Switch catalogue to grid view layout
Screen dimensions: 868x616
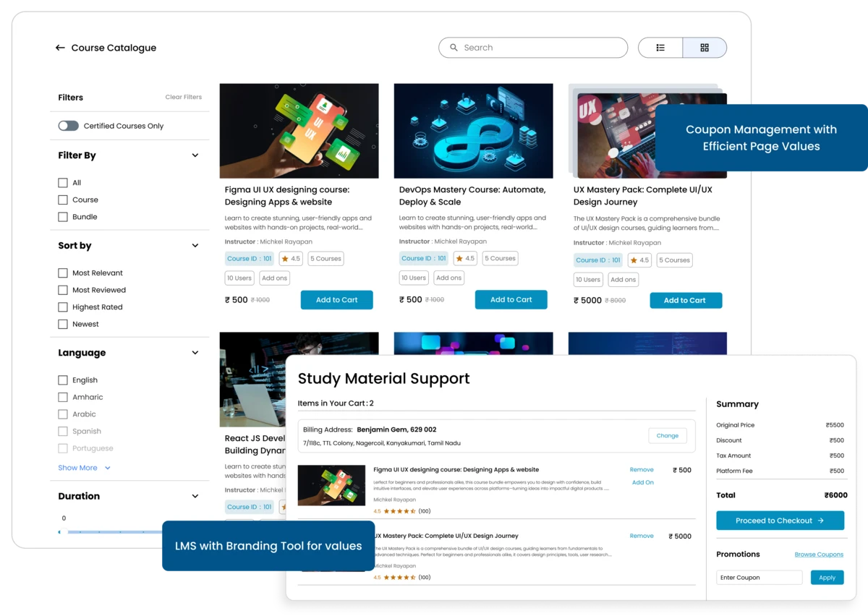[705, 47]
